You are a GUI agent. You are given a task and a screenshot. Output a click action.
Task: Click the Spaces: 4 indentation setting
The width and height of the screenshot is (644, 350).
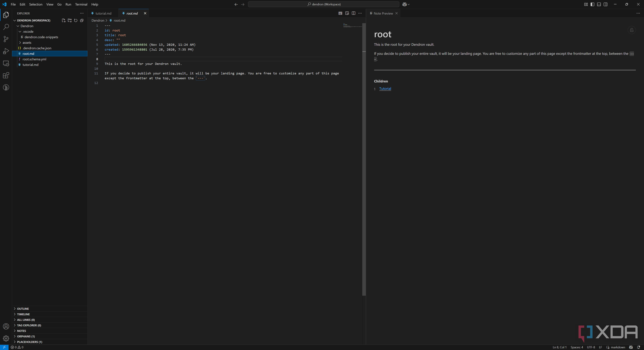[x=577, y=347]
